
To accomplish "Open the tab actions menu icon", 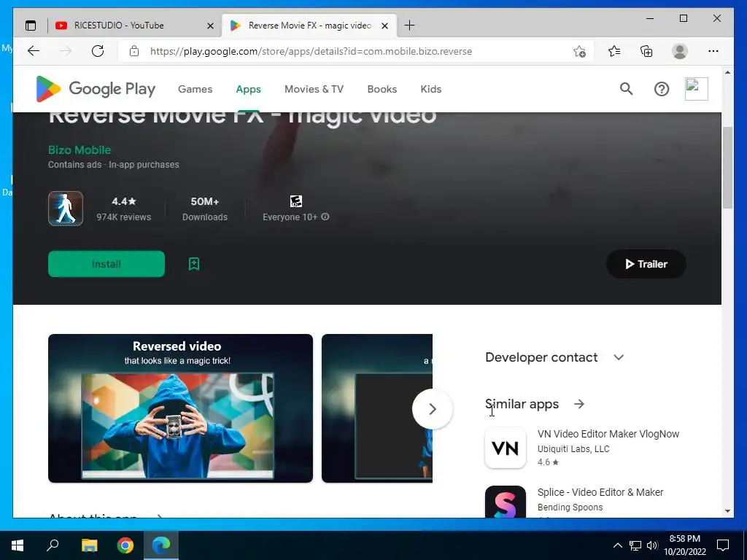I will coord(31,26).
